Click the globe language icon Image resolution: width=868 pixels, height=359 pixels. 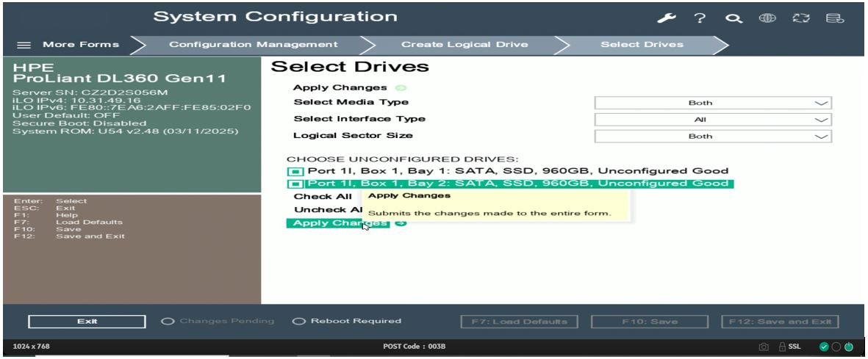767,18
